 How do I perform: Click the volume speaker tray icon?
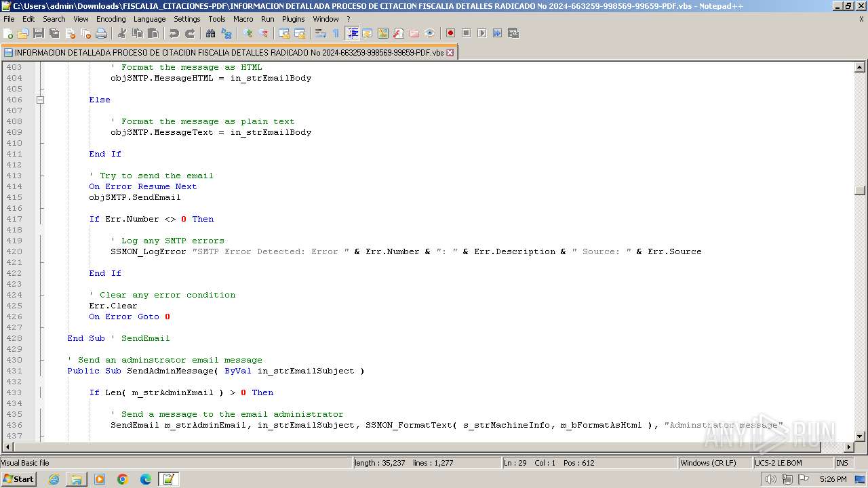770,479
